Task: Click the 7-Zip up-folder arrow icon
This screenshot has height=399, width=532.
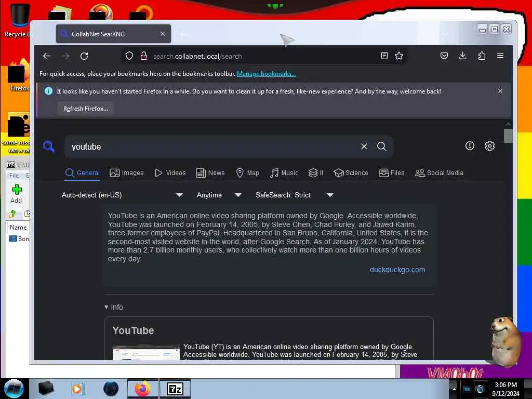Action: (12, 214)
